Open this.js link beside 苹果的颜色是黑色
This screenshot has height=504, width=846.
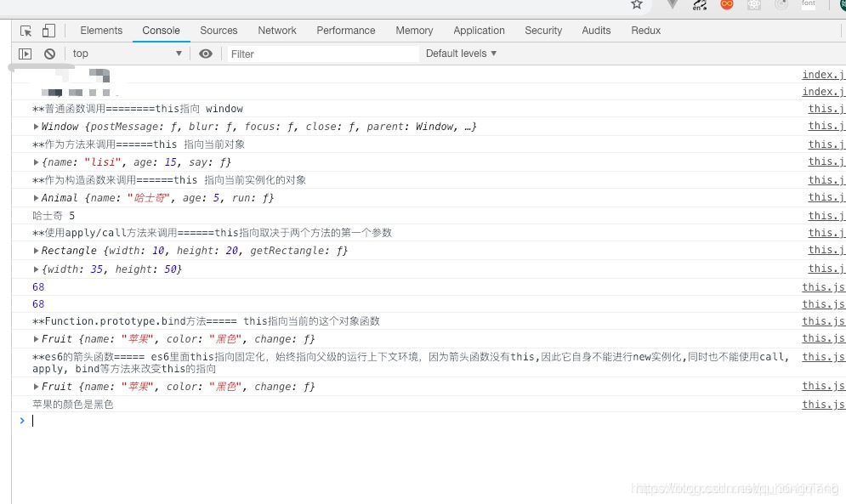click(823, 405)
